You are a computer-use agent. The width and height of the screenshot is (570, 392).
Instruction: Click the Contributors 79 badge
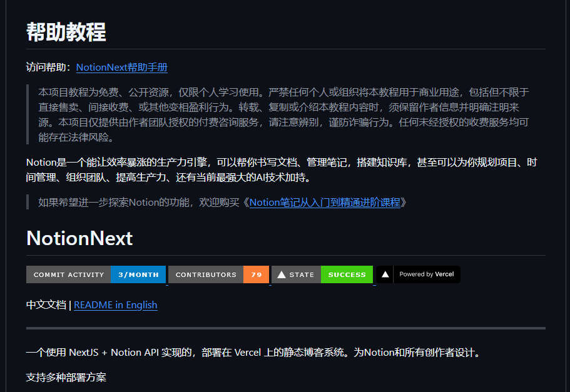tap(218, 274)
